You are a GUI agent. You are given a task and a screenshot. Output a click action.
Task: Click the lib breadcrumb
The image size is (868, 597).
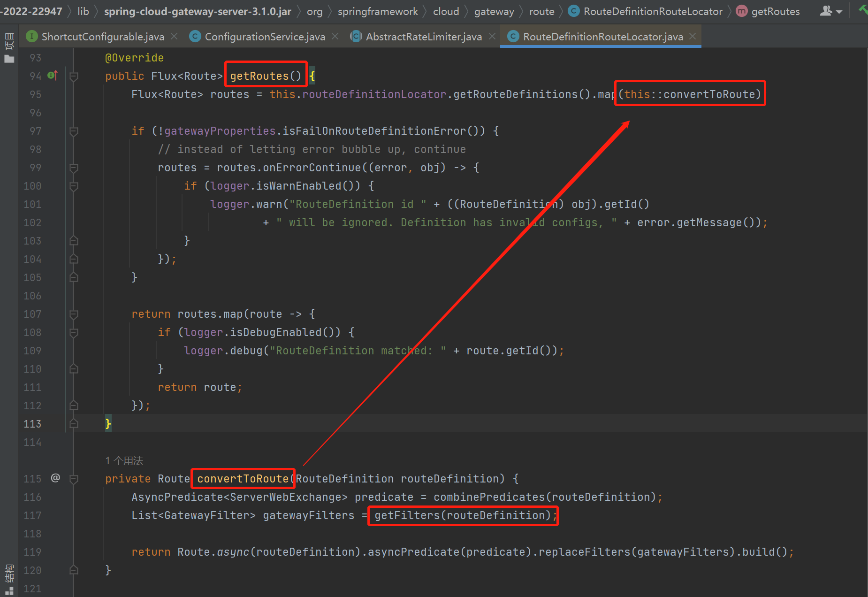(83, 11)
